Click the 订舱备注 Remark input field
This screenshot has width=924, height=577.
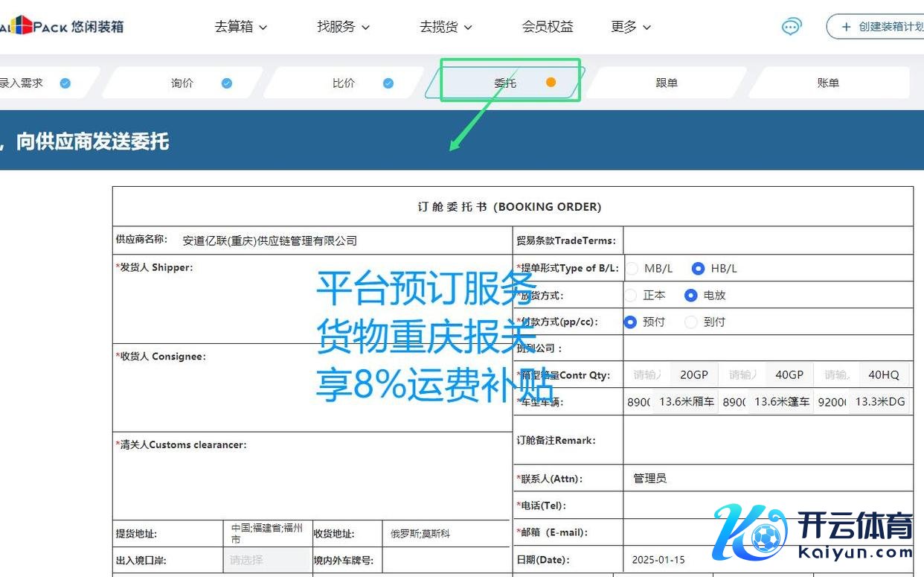767,440
